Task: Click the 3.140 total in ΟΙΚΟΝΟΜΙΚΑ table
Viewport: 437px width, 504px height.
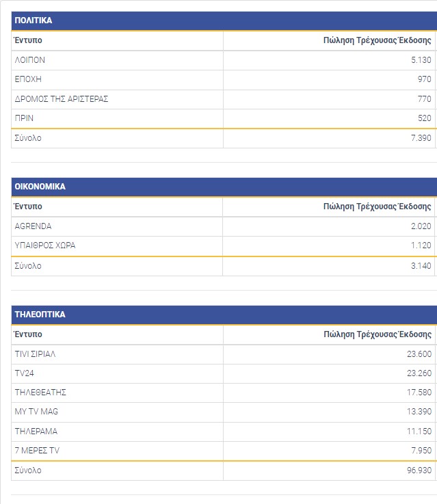Action: click(x=420, y=266)
